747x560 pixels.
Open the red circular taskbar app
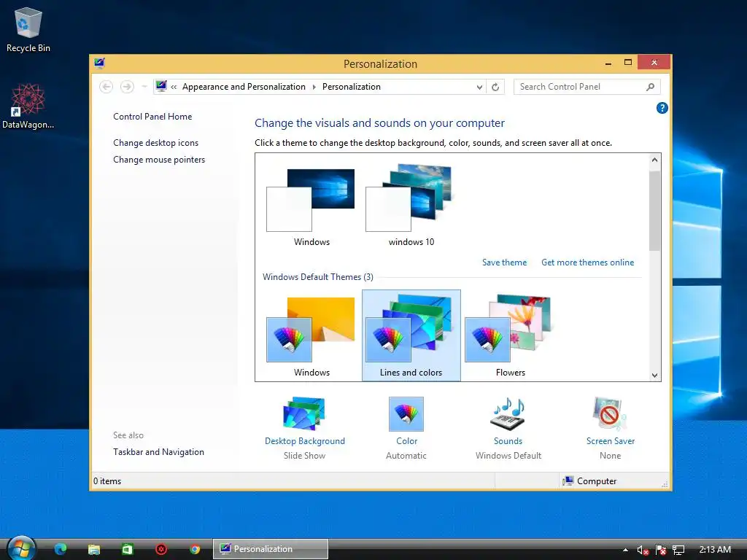click(x=161, y=549)
